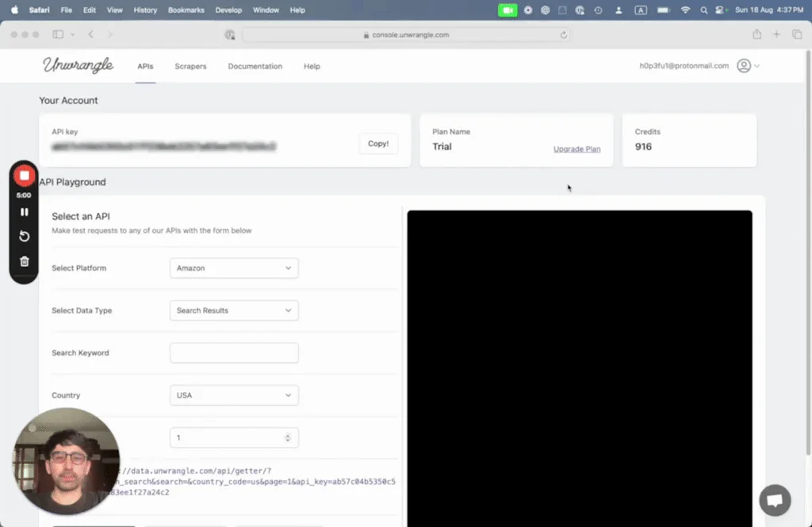Switch to the Scrapers tab
This screenshot has height=527, width=812.
190,66
